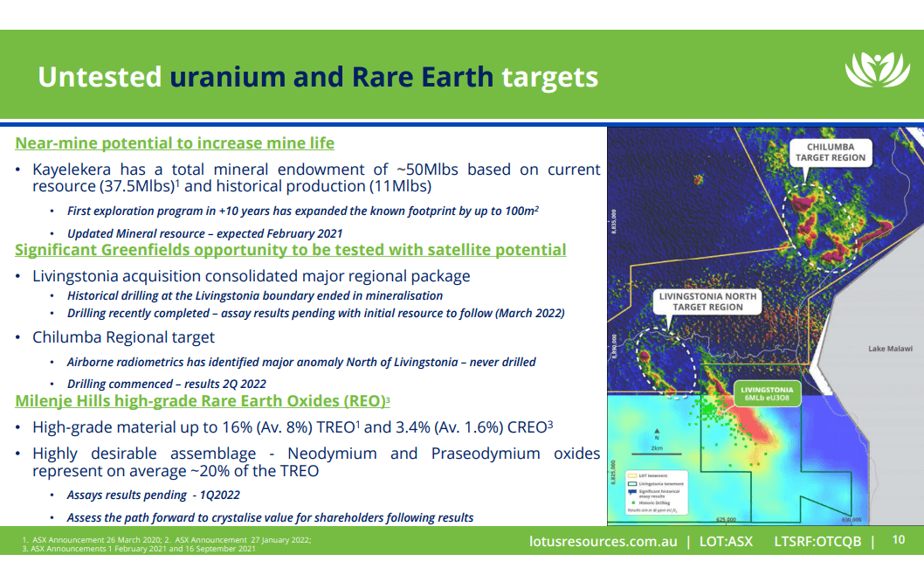Click the 'Chilumba Regional target' bullet
924x582 pixels.
123,337
